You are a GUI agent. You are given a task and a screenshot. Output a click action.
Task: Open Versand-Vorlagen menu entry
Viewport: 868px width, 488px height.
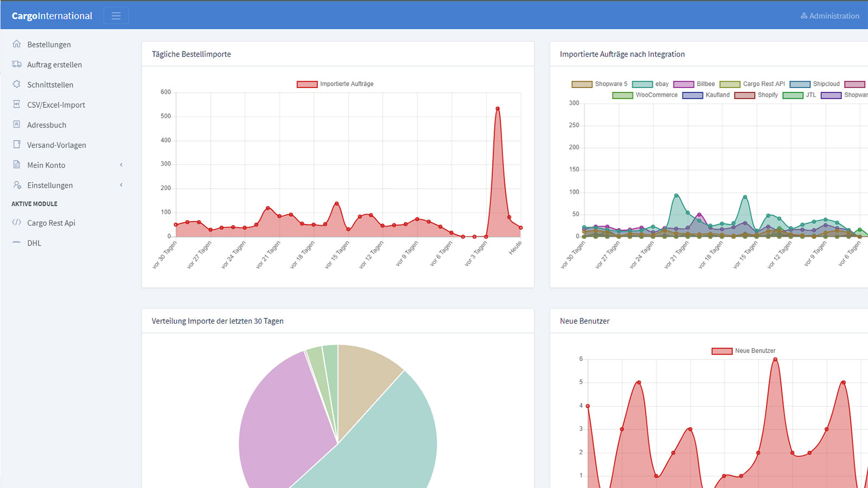click(57, 145)
